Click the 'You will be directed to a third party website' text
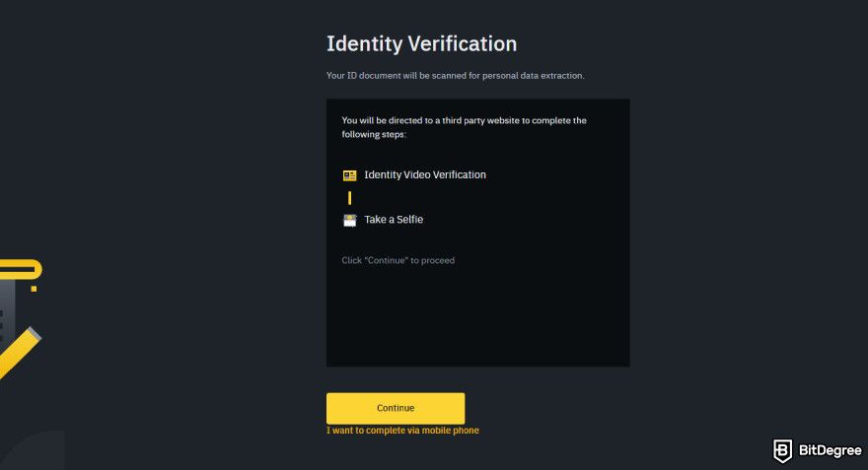This screenshot has width=868, height=470. click(464, 127)
